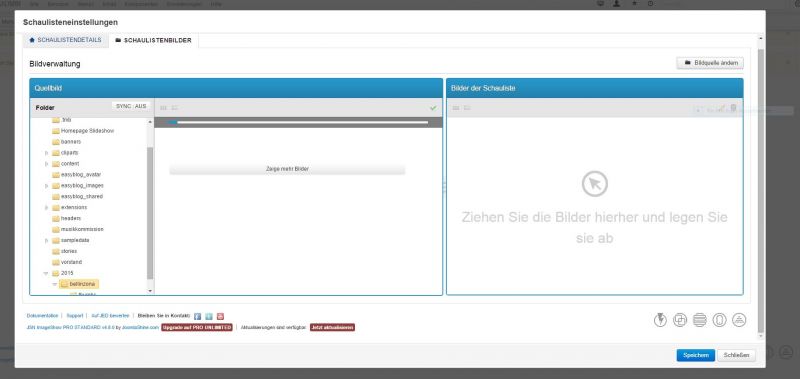The height and width of the screenshot is (379, 800).
Task: Click the Speichern button
Action: tap(695, 356)
